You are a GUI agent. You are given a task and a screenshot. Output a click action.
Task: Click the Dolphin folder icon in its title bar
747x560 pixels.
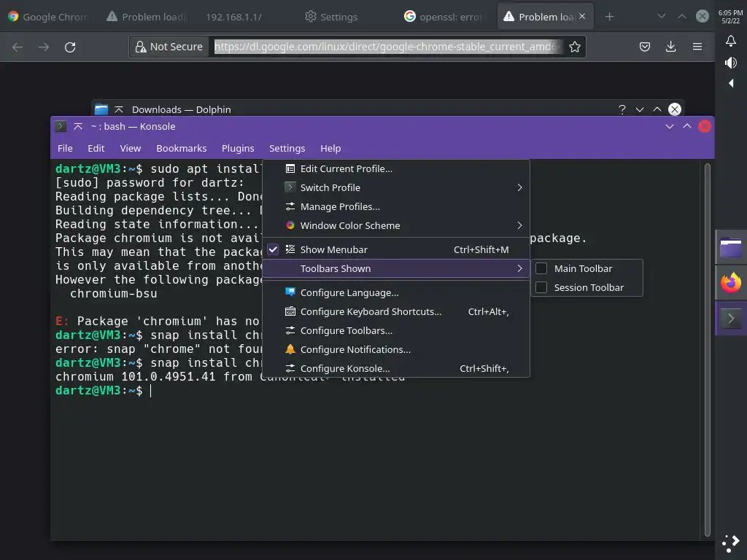pyautogui.click(x=101, y=109)
